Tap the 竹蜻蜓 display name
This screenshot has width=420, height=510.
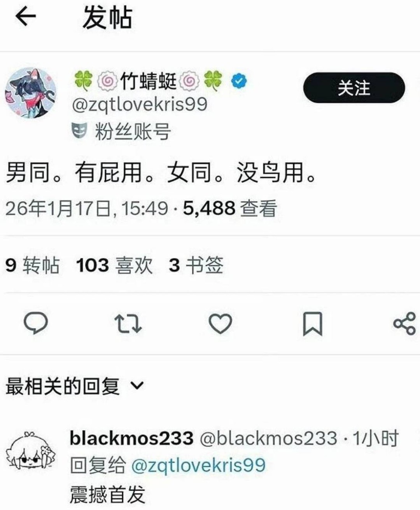click(x=148, y=81)
